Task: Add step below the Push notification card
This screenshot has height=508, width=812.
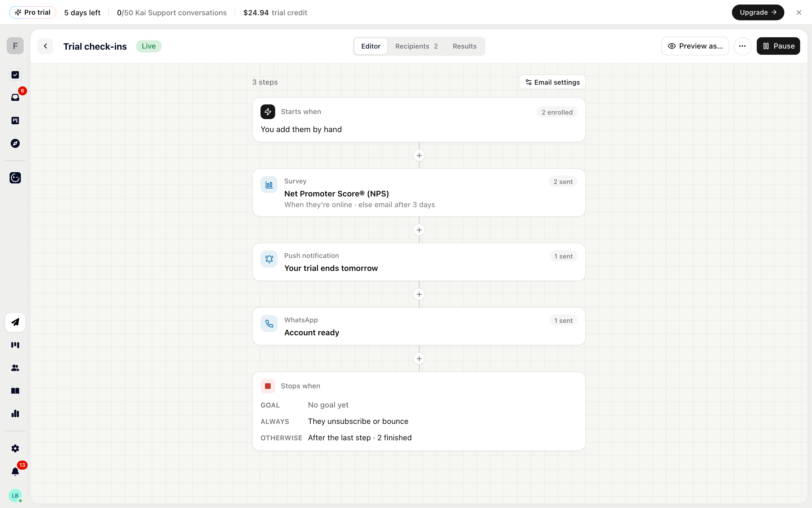Action: tap(419, 294)
